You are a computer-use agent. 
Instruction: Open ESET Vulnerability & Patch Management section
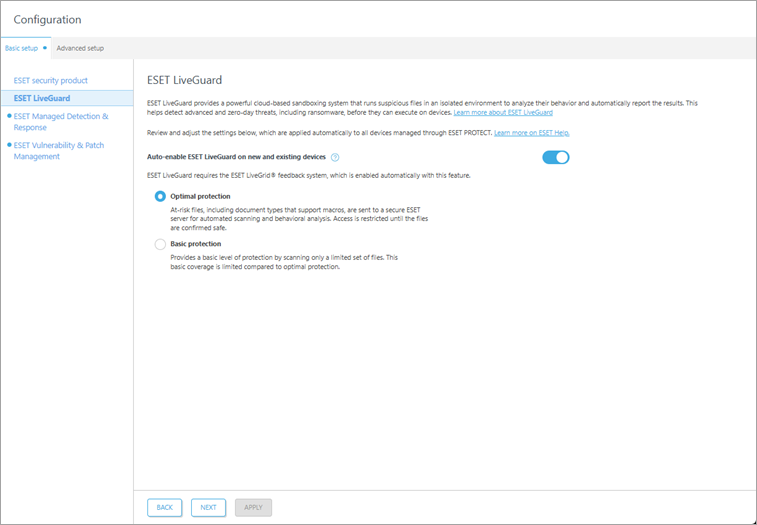click(59, 151)
